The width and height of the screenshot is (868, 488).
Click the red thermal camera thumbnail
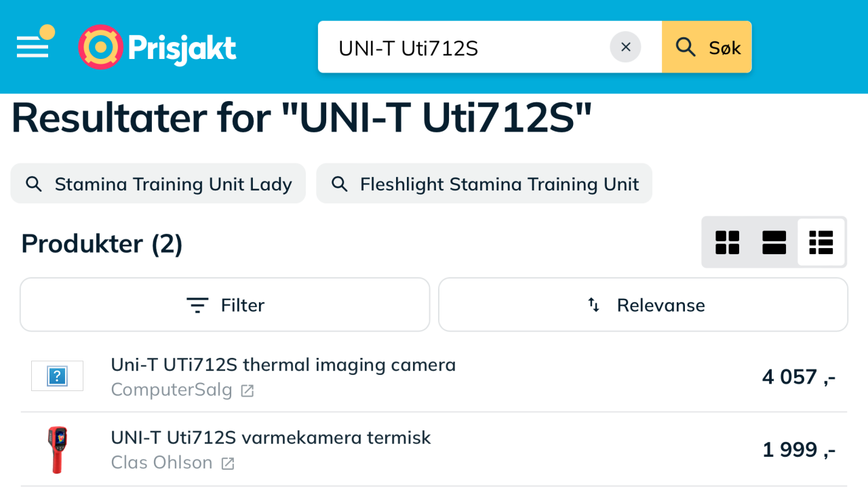(x=57, y=449)
